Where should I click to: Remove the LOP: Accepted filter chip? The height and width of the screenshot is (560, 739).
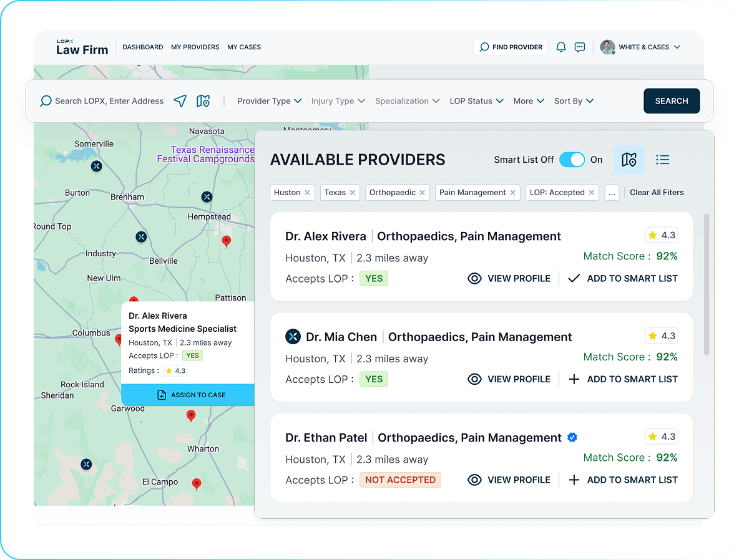(x=592, y=193)
